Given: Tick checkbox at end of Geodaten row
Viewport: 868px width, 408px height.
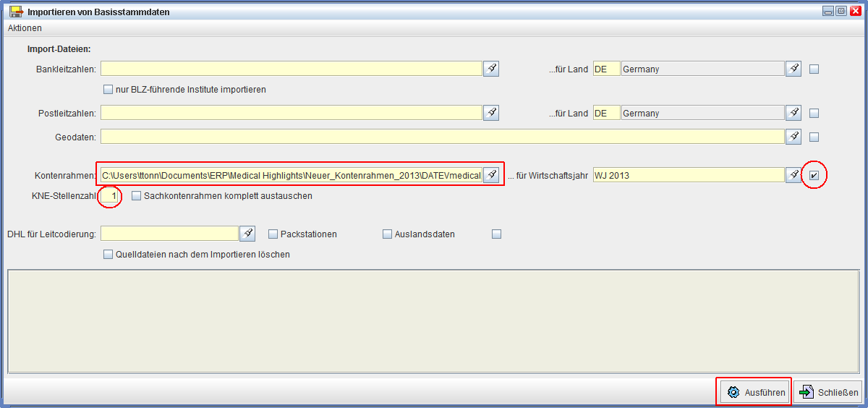Looking at the screenshot, I should point(814,137).
